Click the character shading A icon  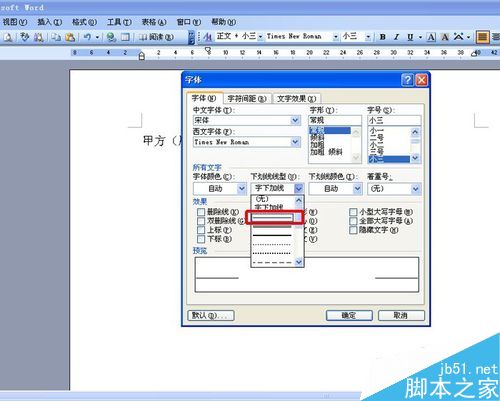point(445,37)
